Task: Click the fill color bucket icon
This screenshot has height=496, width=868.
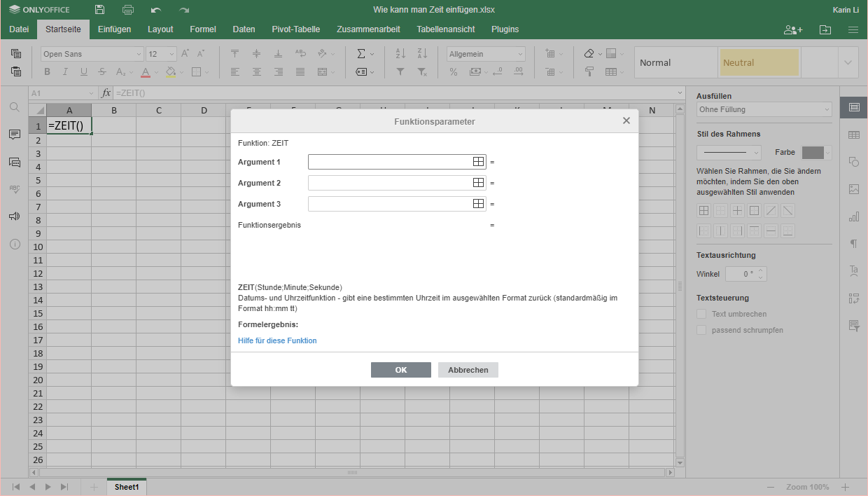Action: 170,71
